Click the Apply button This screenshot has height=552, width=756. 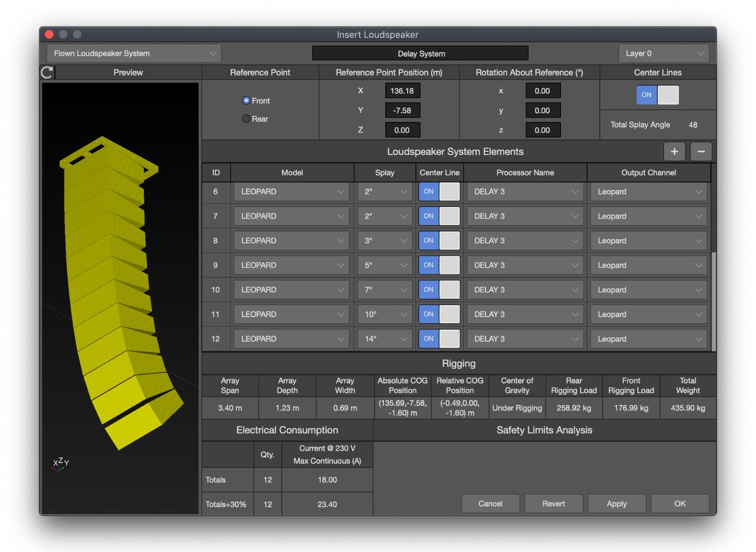[617, 504]
